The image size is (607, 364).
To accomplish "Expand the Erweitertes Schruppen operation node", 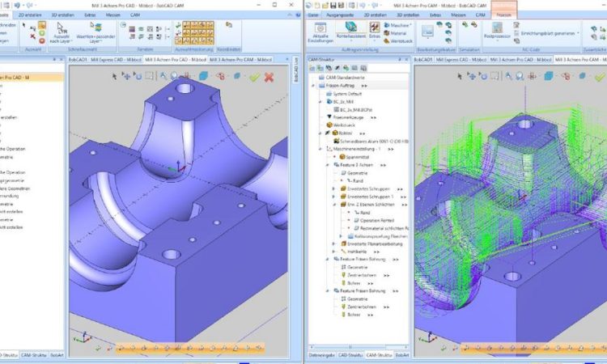I will pos(333,188).
